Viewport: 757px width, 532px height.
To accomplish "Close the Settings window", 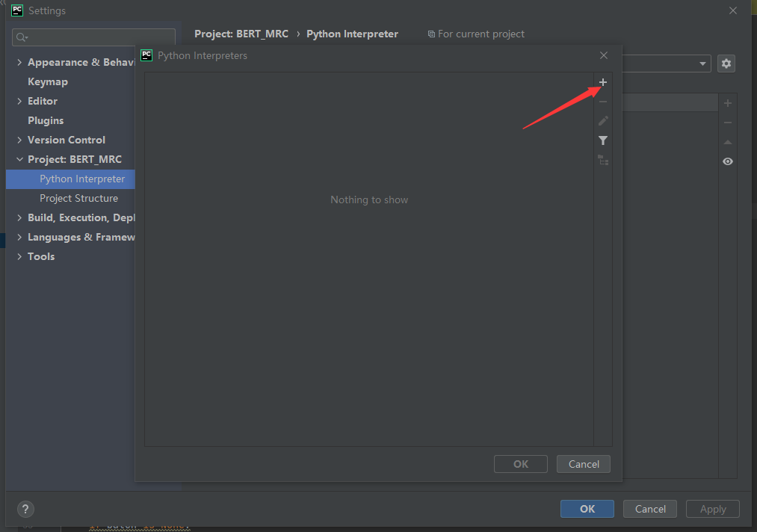I will tap(733, 10).
